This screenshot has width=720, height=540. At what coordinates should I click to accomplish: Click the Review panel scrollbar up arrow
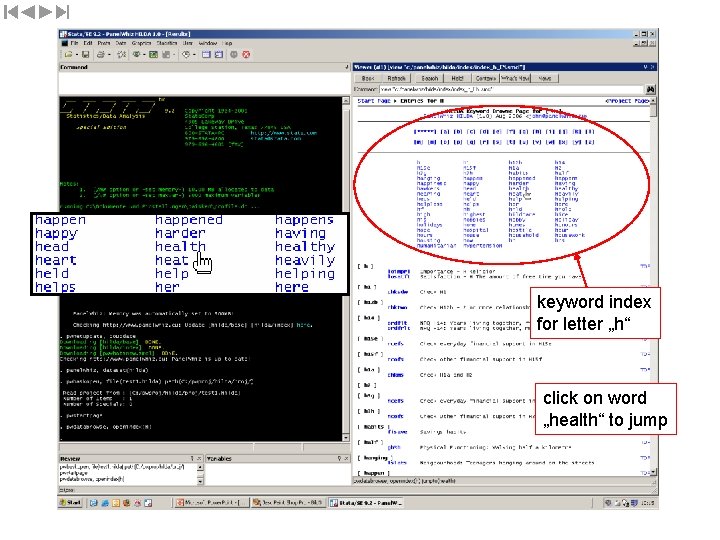pyautogui.click(x=200, y=467)
